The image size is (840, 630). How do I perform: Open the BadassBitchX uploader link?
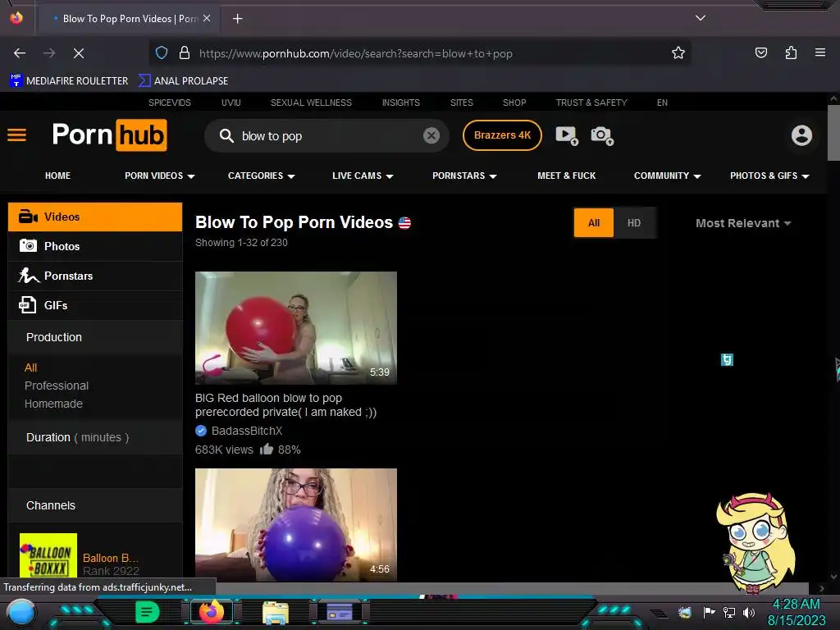(247, 431)
